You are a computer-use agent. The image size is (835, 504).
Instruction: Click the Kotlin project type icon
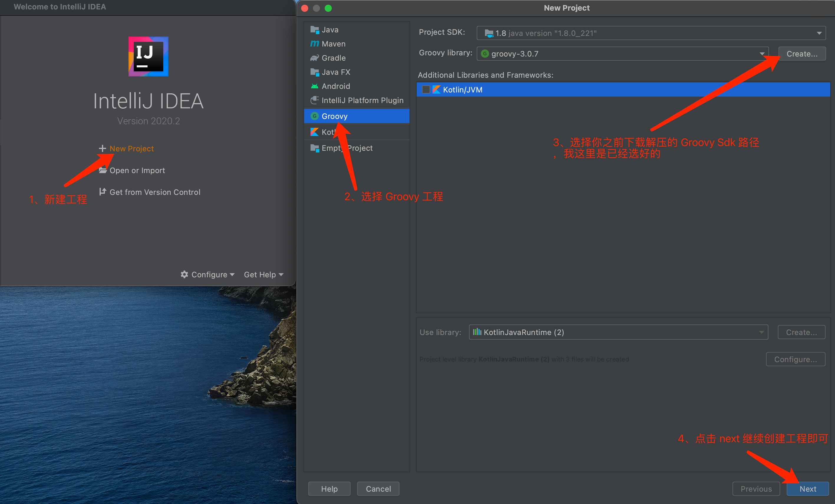click(x=314, y=132)
